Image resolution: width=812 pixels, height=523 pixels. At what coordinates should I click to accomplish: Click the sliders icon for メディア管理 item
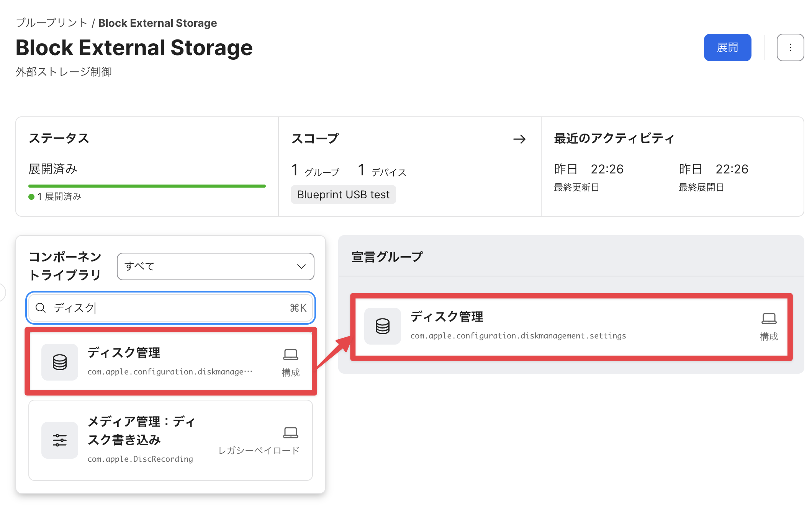(60, 440)
